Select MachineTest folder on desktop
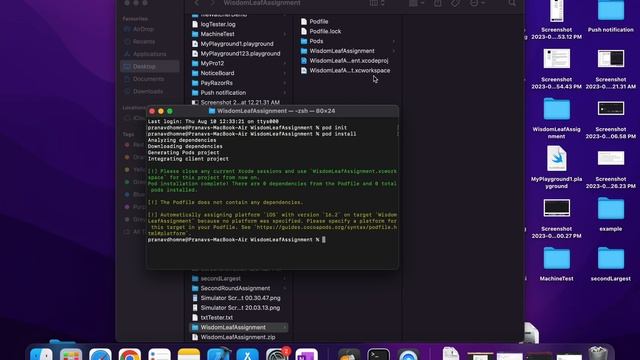Viewport: 640px width, 360px height. [556, 264]
